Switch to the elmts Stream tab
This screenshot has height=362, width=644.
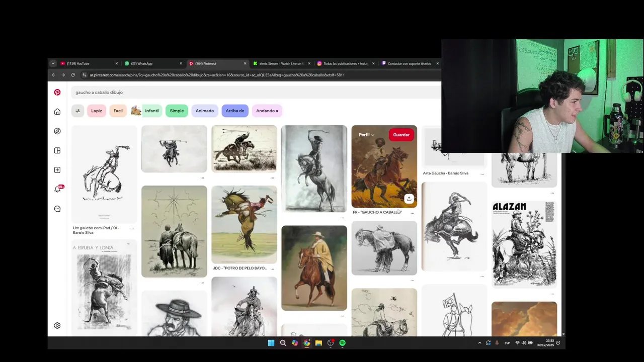282,63
